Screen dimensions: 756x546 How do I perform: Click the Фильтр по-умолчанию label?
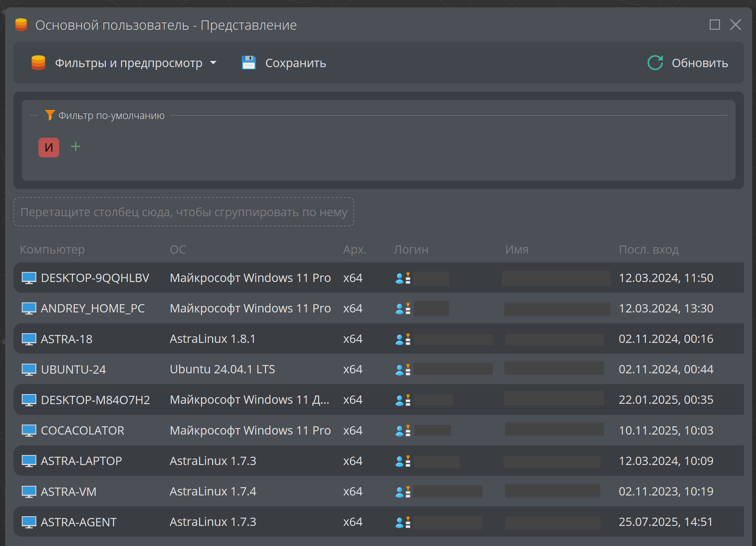[x=111, y=116]
